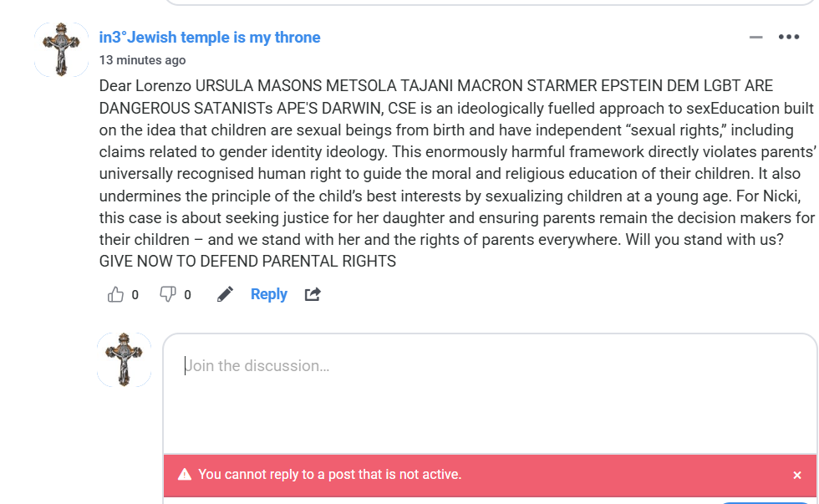This screenshot has width=819, height=504.
Task: Share the comment via share icon
Action: click(313, 294)
